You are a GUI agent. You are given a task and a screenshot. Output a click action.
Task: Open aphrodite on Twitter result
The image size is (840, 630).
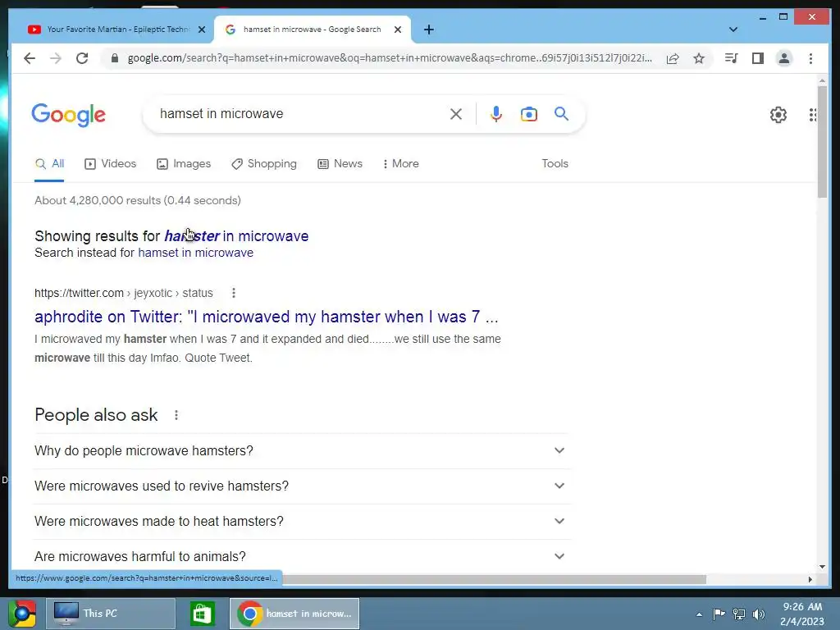(267, 317)
